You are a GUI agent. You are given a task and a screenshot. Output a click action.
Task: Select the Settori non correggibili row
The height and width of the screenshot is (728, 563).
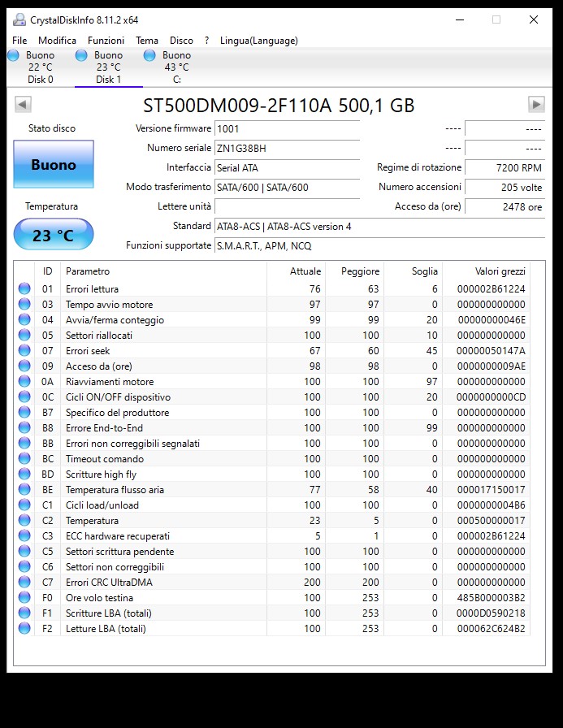(274, 566)
